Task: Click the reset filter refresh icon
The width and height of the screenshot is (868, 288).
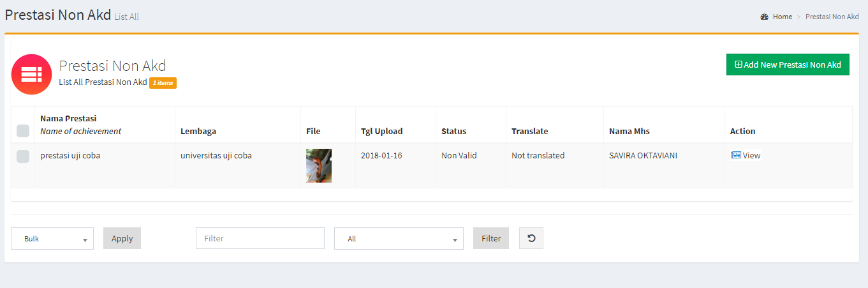Action: tap(531, 238)
